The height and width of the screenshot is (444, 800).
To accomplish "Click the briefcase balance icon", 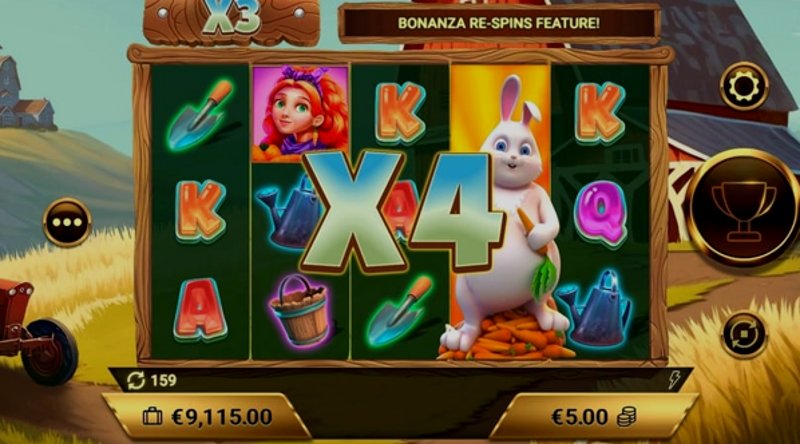I will (x=152, y=417).
